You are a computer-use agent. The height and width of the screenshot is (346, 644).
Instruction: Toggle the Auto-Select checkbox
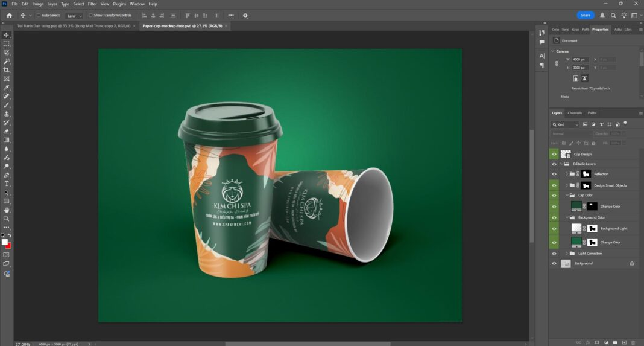[38, 15]
